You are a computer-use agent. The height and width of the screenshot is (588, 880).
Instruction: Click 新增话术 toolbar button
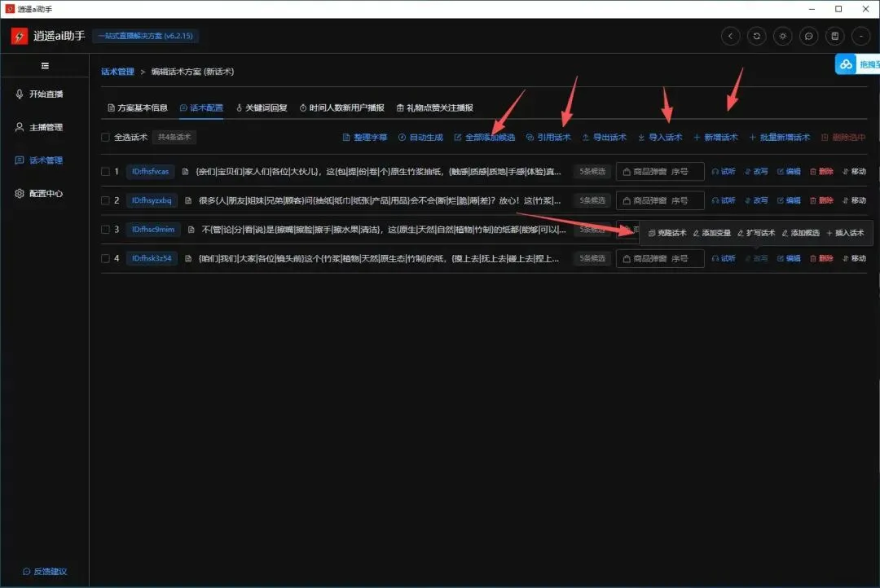[x=715, y=137]
